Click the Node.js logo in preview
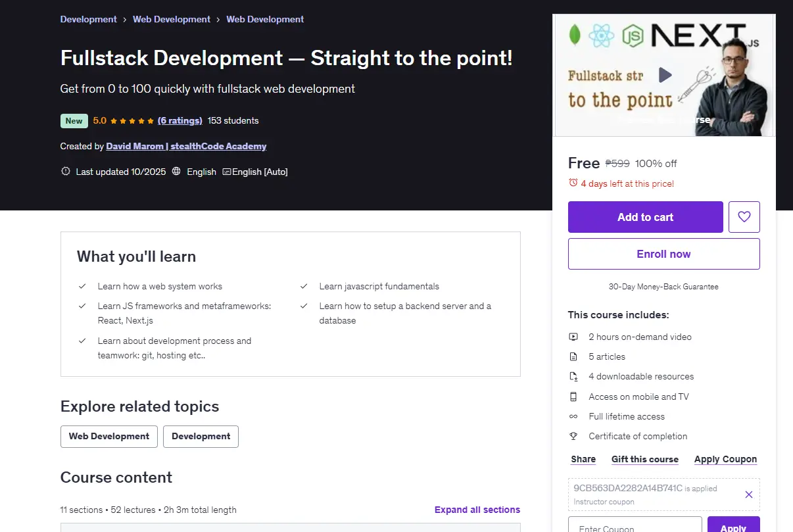The width and height of the screenshot is (793, 532). click(x=633, y=36)
